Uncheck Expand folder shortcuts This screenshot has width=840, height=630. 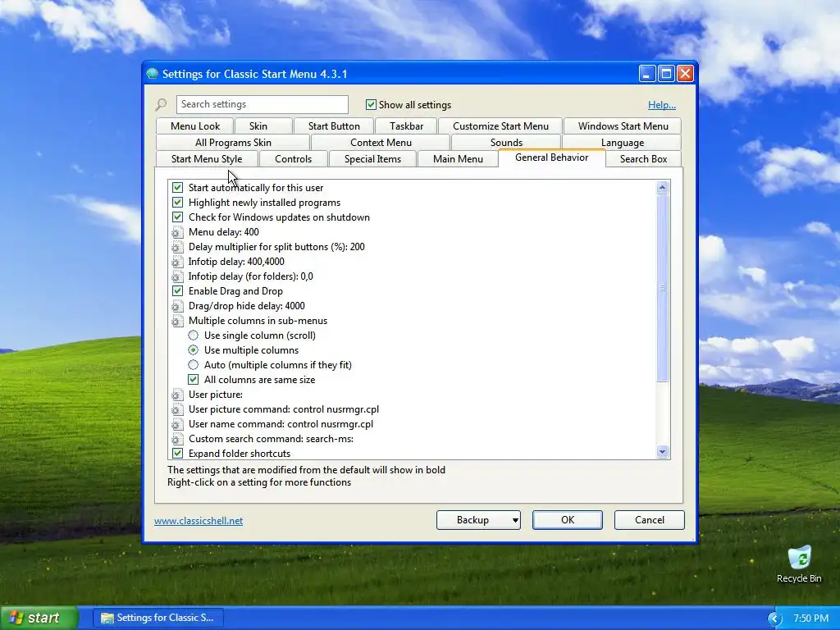pos(178,453)
